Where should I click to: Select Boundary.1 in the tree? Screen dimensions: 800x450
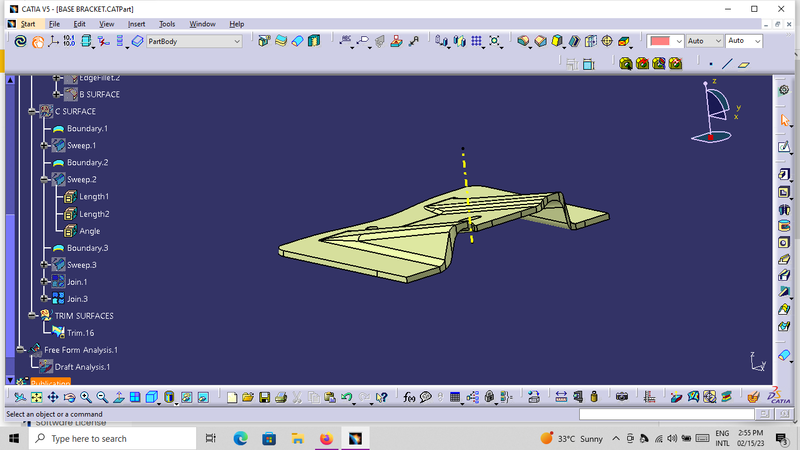coord(87,129)
